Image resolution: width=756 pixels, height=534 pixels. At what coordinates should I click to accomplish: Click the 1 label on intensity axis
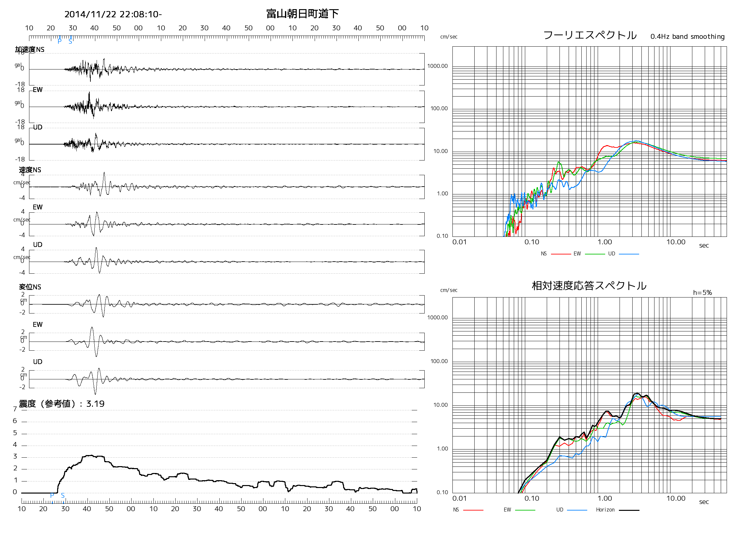(x=15, y=480)
